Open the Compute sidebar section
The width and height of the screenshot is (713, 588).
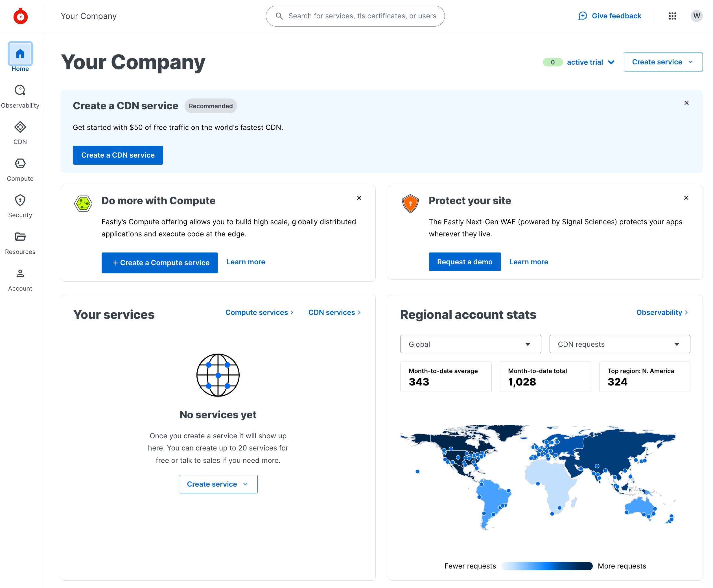coord(20,169)
